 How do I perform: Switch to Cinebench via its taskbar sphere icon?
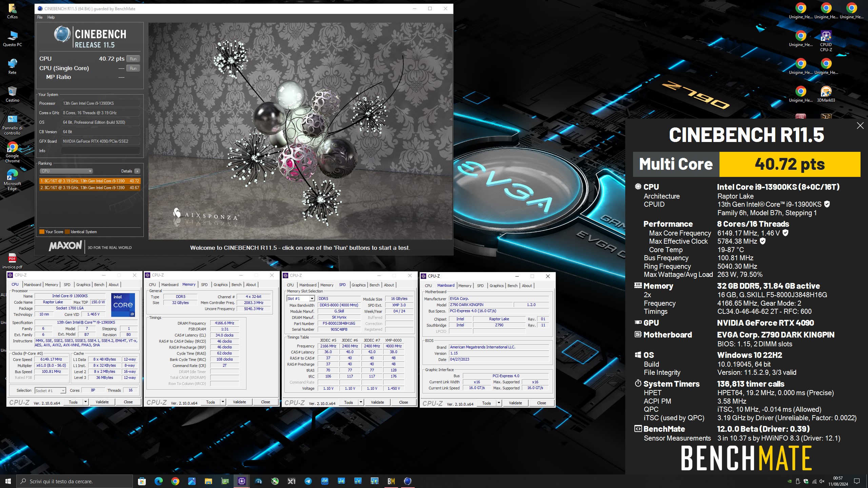(x=408, y=481)
